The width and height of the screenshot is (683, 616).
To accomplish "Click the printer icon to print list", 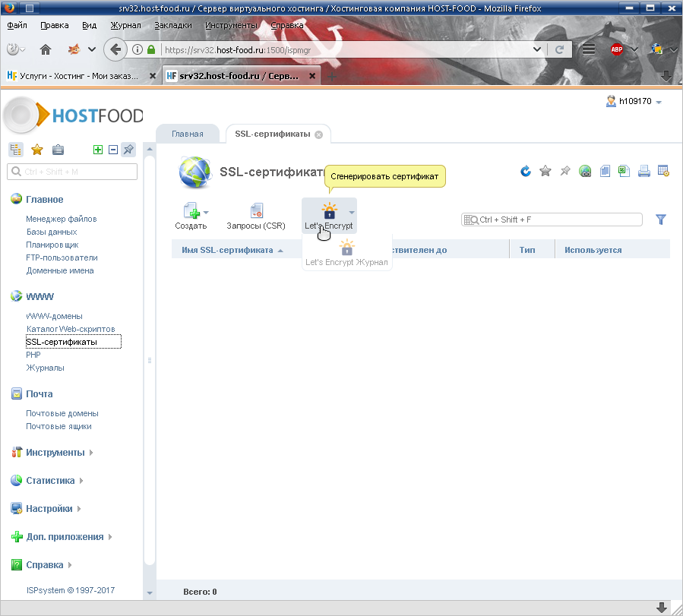I will pyautogui.click(x=643, y=171).
